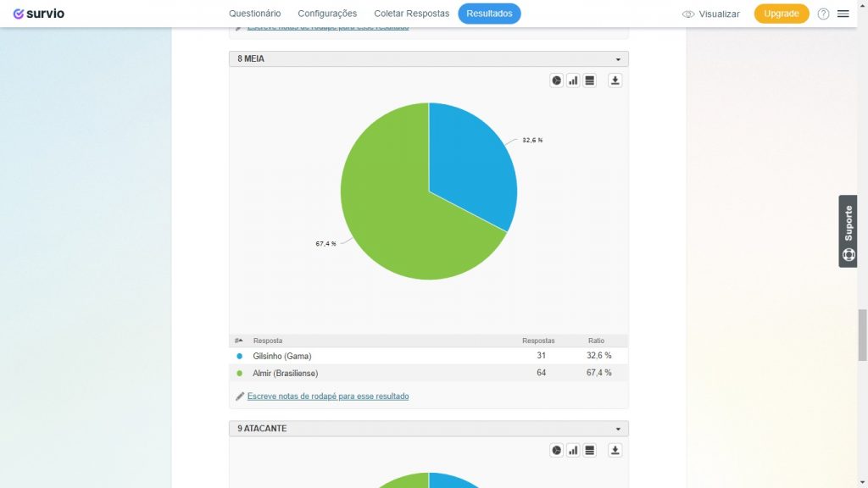Download the 8 MEIA chart
The image size is (868, 488).
coord(615,80)
